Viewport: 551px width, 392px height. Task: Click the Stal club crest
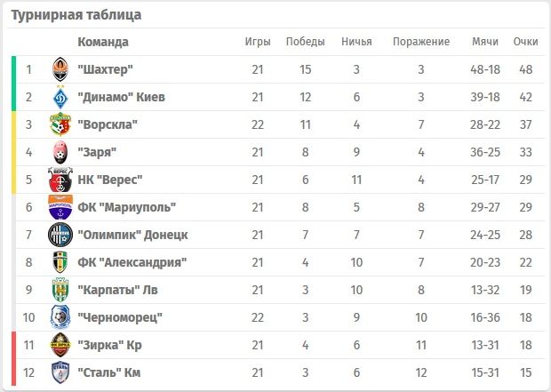(60, 372)
